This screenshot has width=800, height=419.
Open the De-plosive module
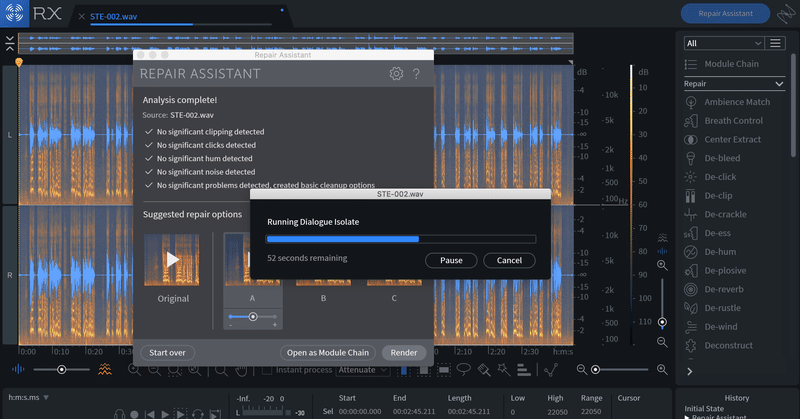[715, 270]
